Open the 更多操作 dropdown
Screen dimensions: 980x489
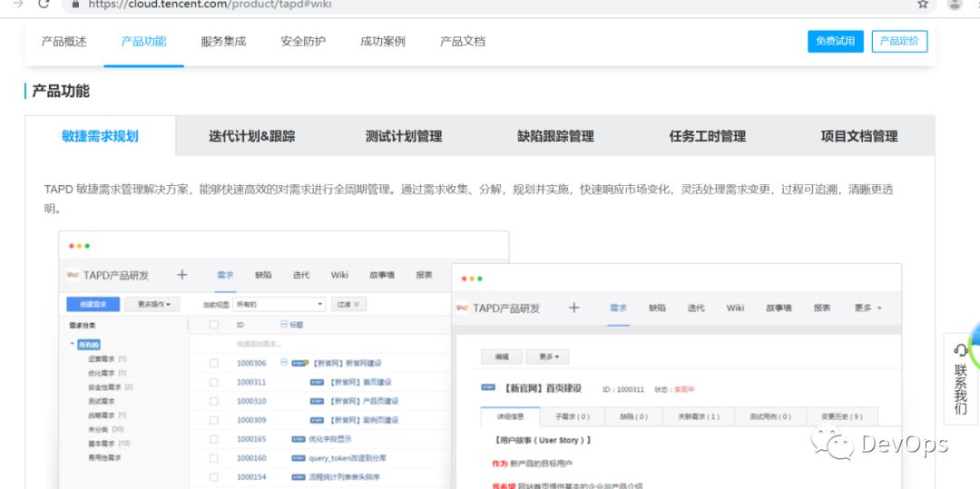(x=152, y=304)
